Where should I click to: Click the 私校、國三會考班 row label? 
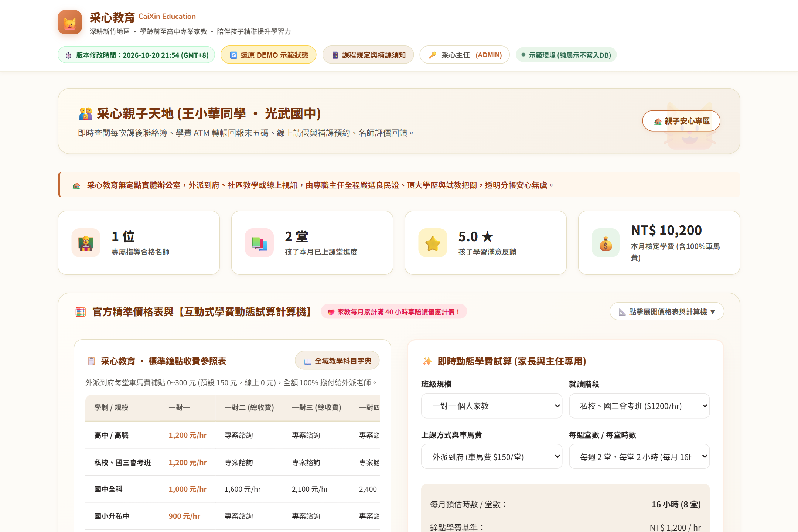[123, 463]
